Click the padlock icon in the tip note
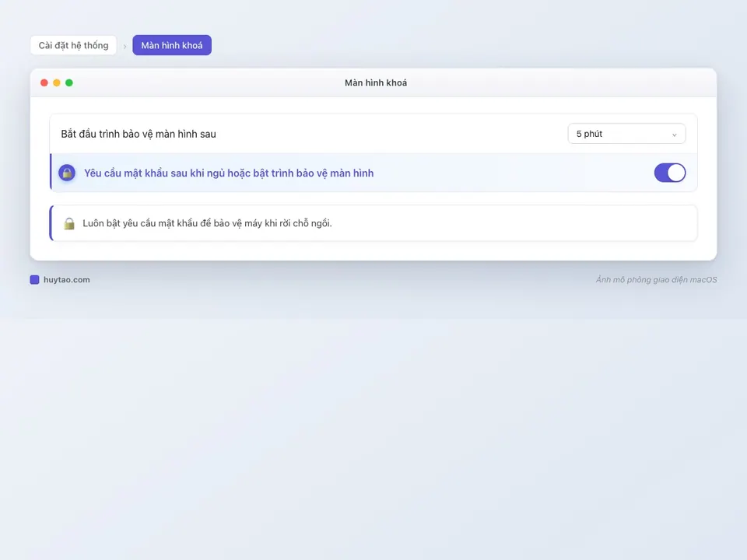The width and height of the screenshot is (747, 560). point(69,223)
